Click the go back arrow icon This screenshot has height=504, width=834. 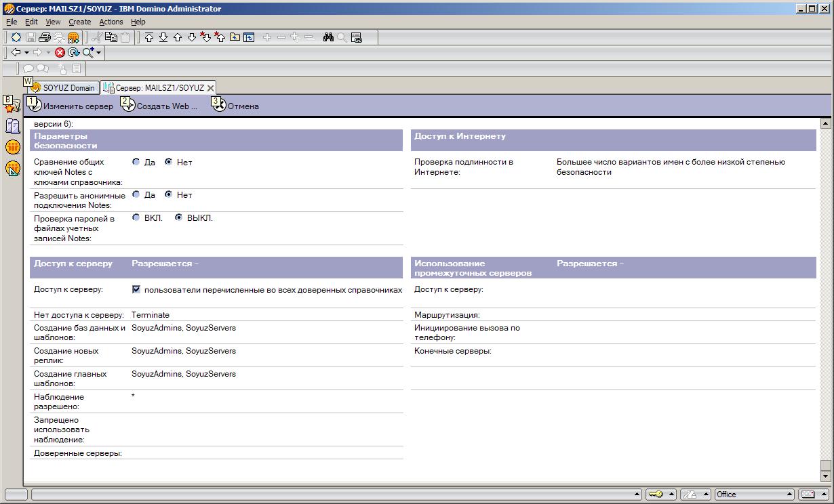tap(16, 53)
